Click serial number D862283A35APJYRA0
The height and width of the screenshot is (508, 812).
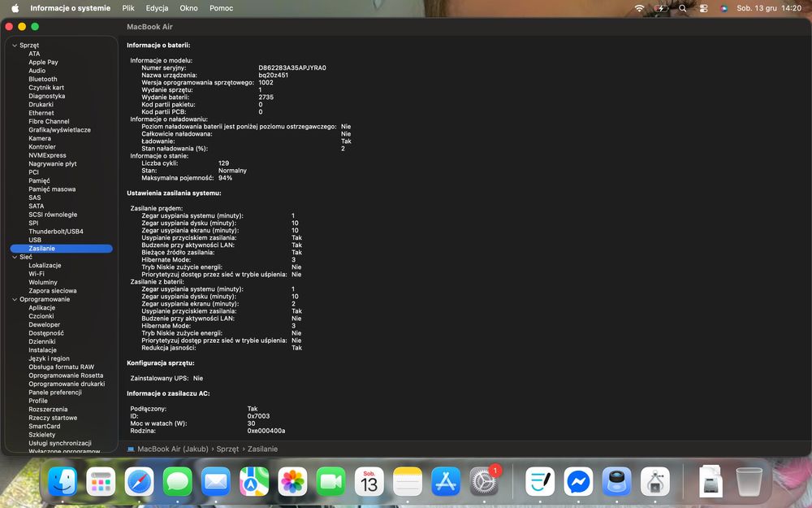pyautogui.click(x=292, y=68)
